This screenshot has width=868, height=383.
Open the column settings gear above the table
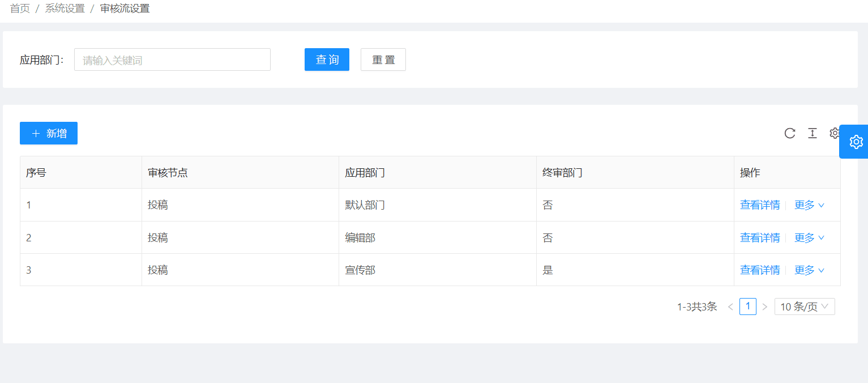pyautogui.click(x=834, y=133)
